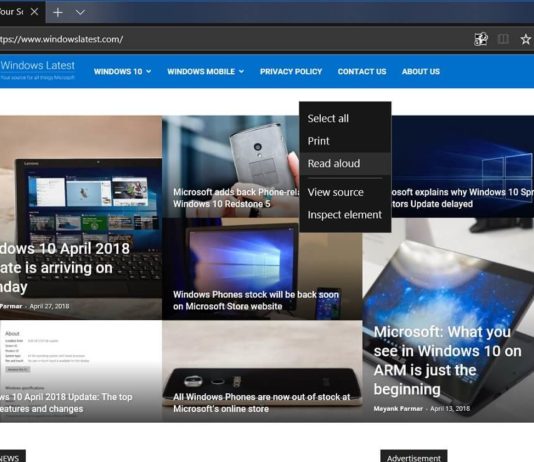
Task: Open the Privacy Policy page
Action: [291, 71]
